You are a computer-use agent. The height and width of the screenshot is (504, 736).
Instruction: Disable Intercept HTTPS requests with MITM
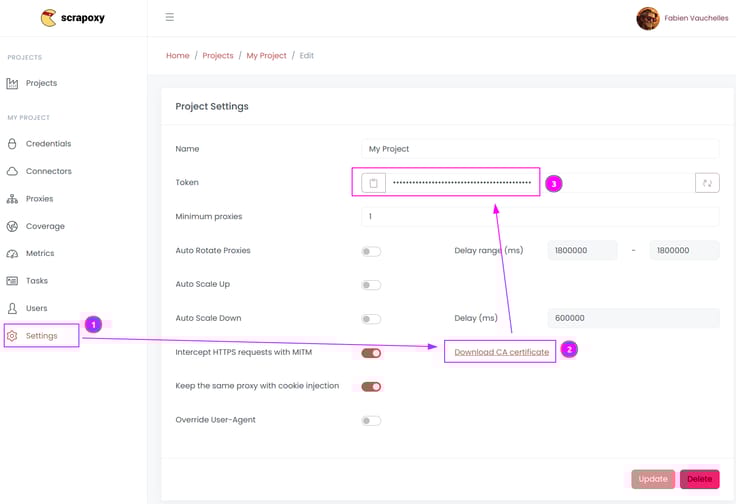[371, 353]
